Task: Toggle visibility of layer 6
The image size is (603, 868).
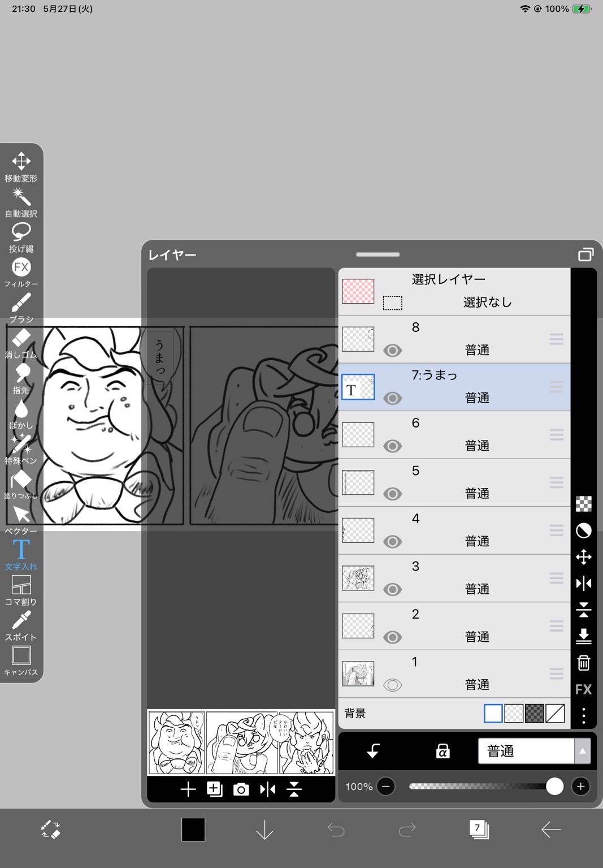Action: point(392,446)
